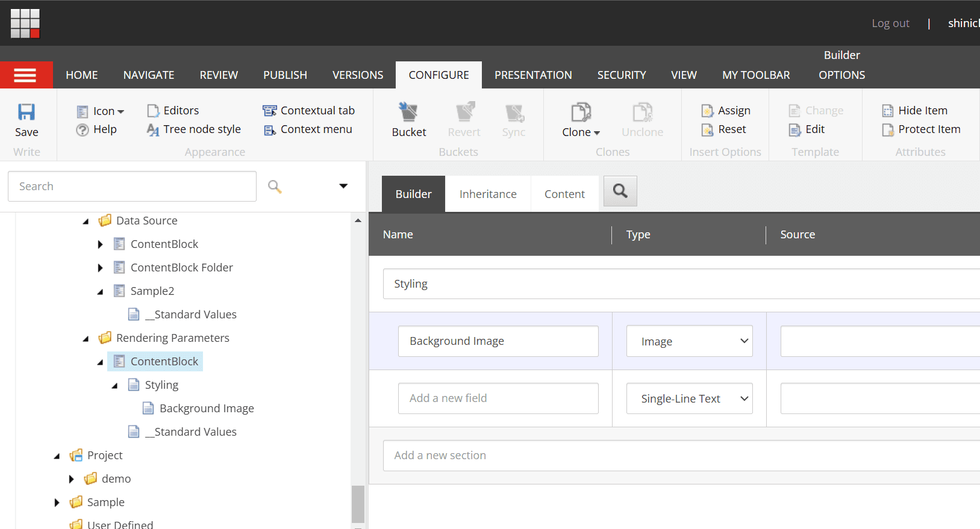Click the Log out link
Viewport: 980px width, 529px height.
point(890,23)
